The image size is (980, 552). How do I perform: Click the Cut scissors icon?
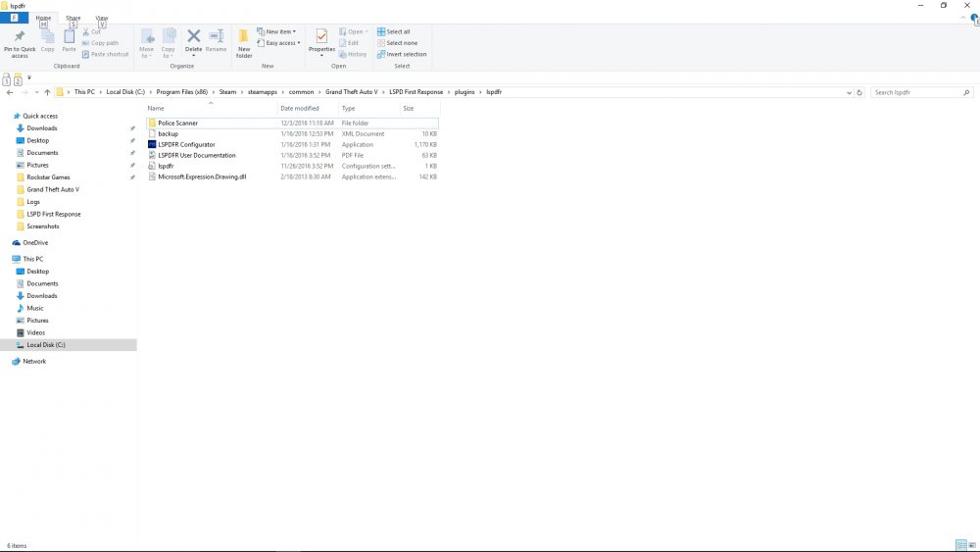pos(86,32)
